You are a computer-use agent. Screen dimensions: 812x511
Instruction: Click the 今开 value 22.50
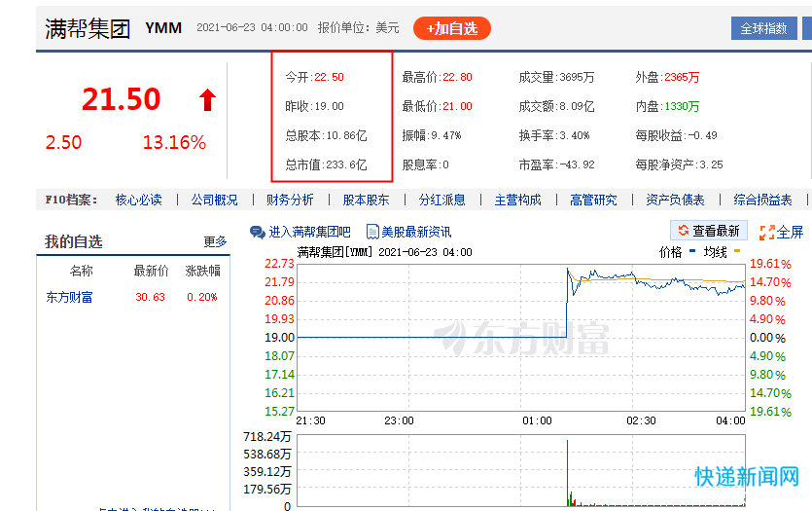tap(329, 77)
